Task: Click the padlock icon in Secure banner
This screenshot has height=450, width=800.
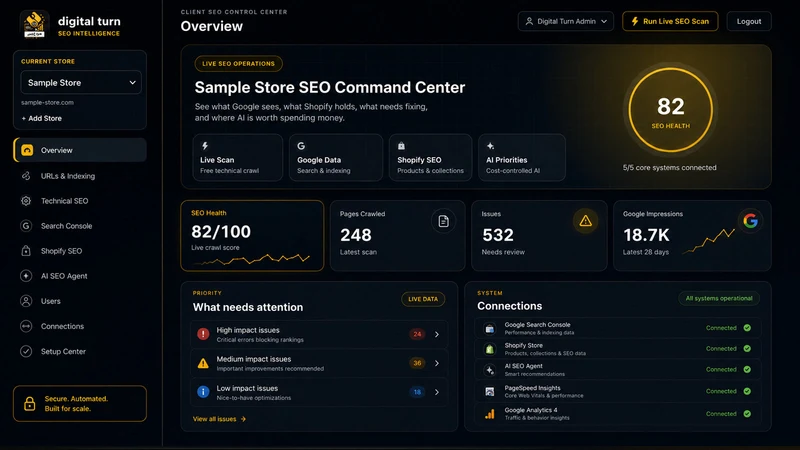Action: pos(30,404)
